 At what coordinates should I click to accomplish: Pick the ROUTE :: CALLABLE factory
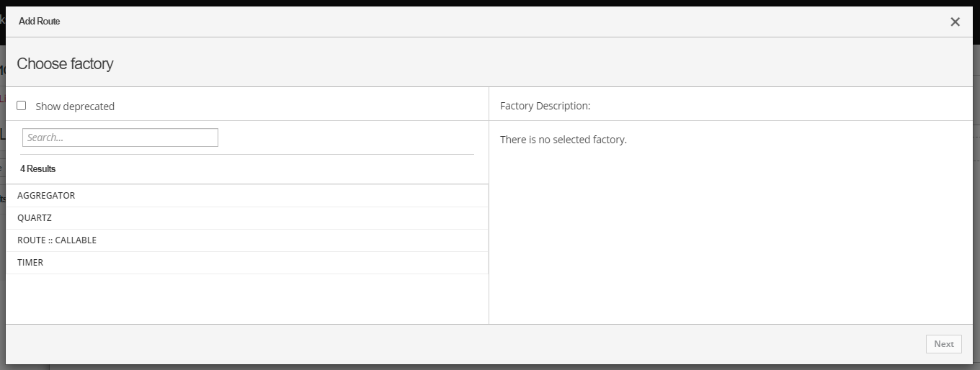57,240
